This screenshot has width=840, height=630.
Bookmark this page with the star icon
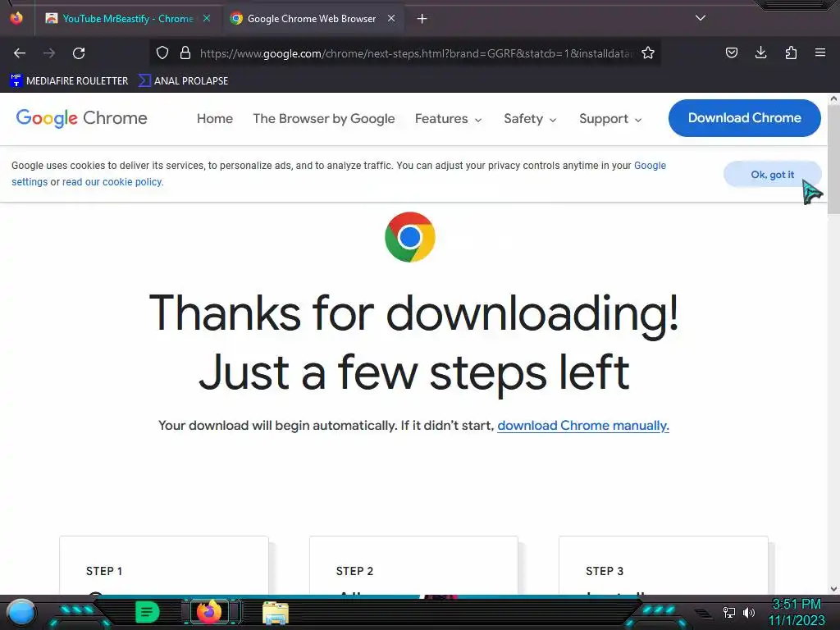coord(648,52)
